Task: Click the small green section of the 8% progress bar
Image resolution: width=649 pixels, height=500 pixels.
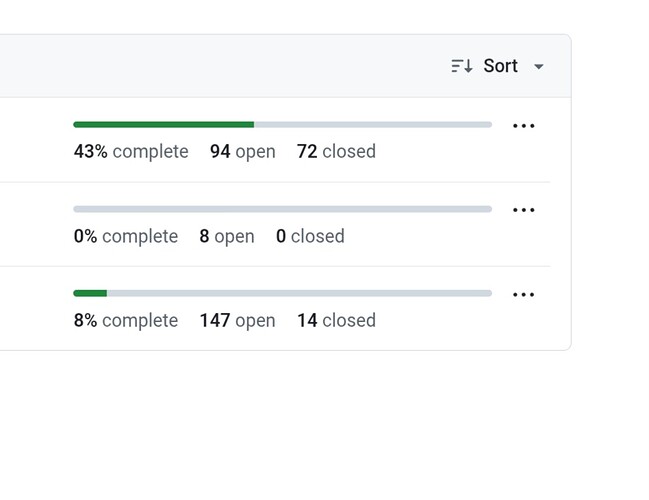Action: [x=90, y=293]
